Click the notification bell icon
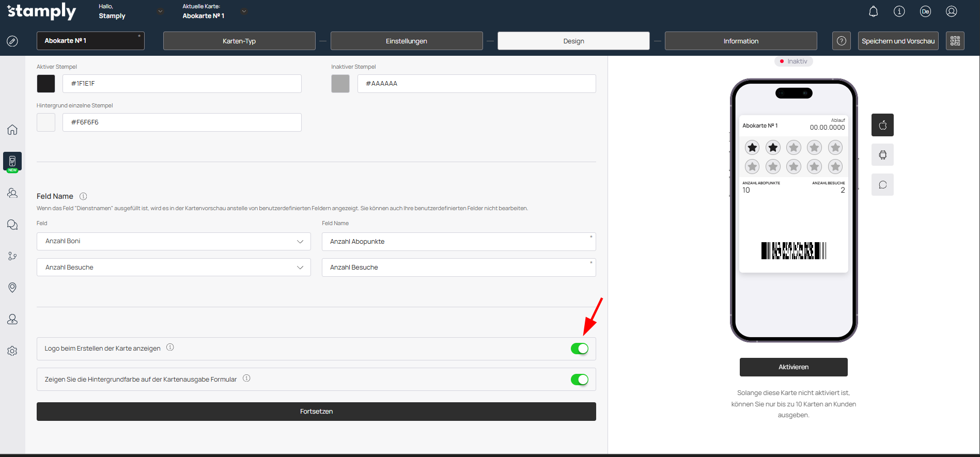Image resolution: width=980 pixels, height=457 pixels. click(x=873, y=11)
